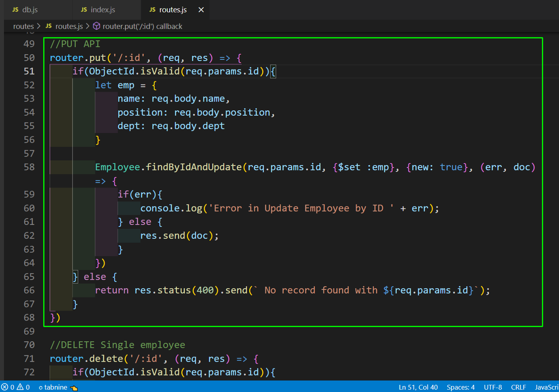Click the JS icon on index.js tab
The image size is (559, 392).
(84, 10)
